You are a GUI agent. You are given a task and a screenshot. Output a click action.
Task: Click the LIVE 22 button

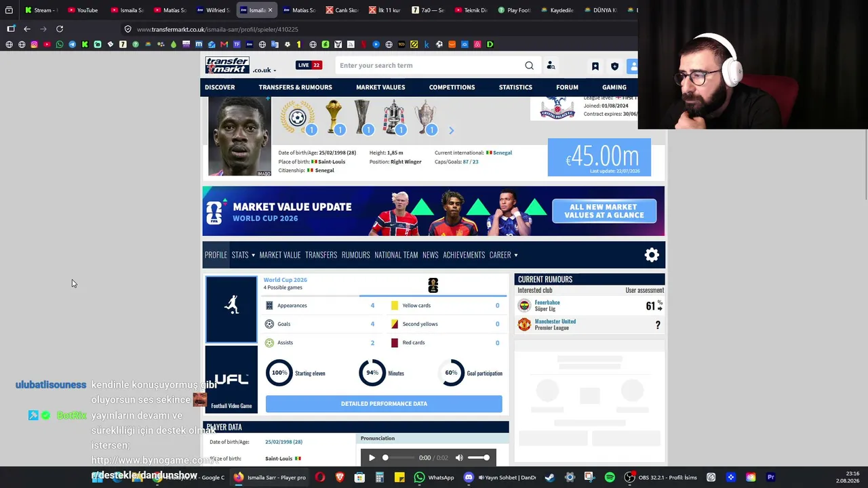click(309, 66)
